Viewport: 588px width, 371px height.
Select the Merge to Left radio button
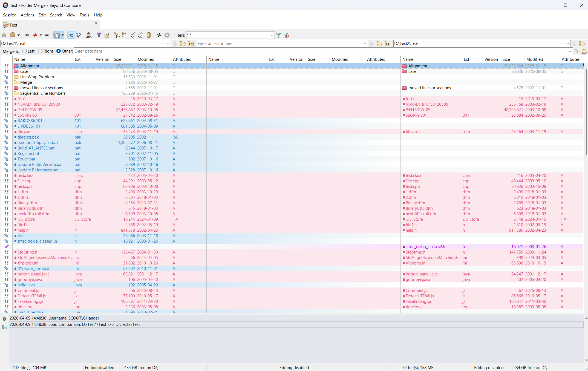pyautogui.click(x=24, y=51)
